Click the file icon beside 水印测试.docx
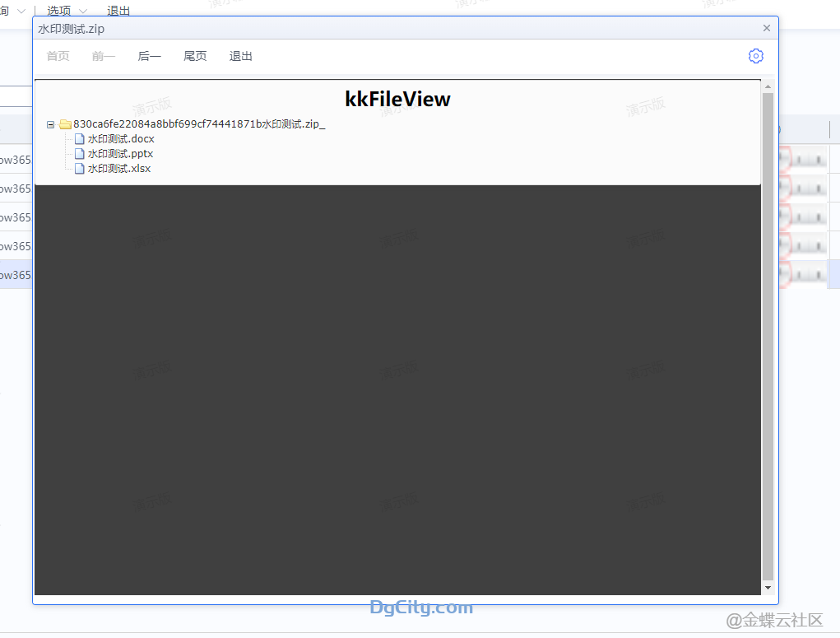 [x=80, y=139]
